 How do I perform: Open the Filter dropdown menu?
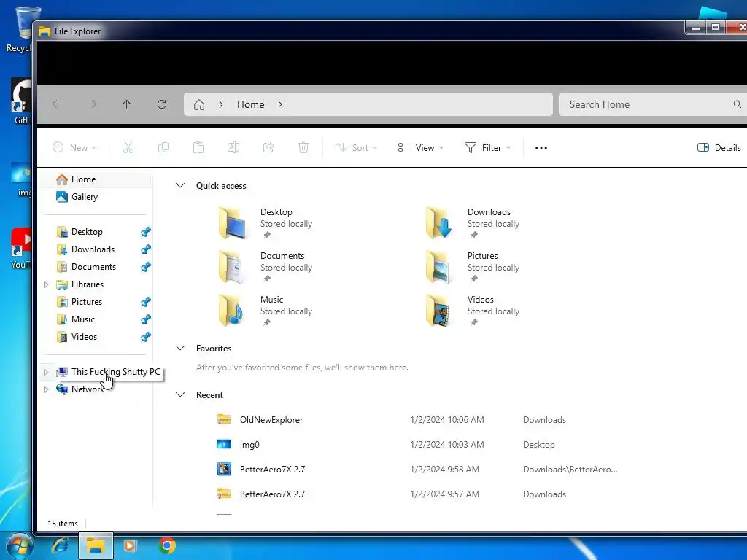pos(487,147)
